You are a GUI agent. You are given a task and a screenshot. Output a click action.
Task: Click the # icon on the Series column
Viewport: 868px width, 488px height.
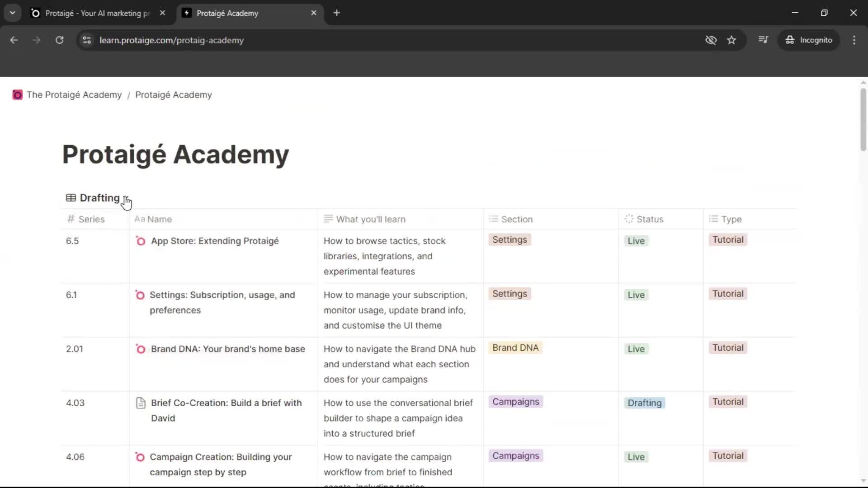tap(71, 219)
